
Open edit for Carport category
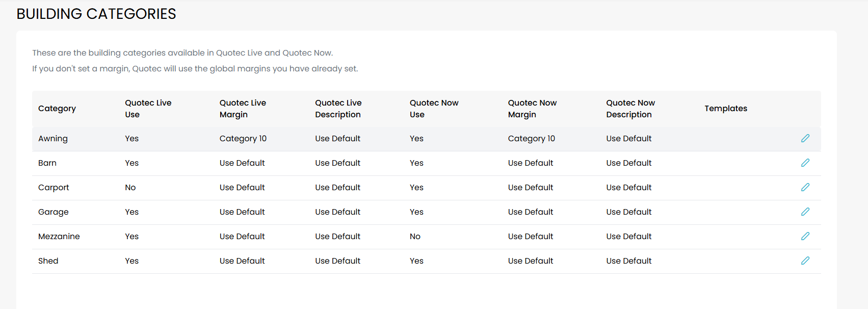pos(805,187)
